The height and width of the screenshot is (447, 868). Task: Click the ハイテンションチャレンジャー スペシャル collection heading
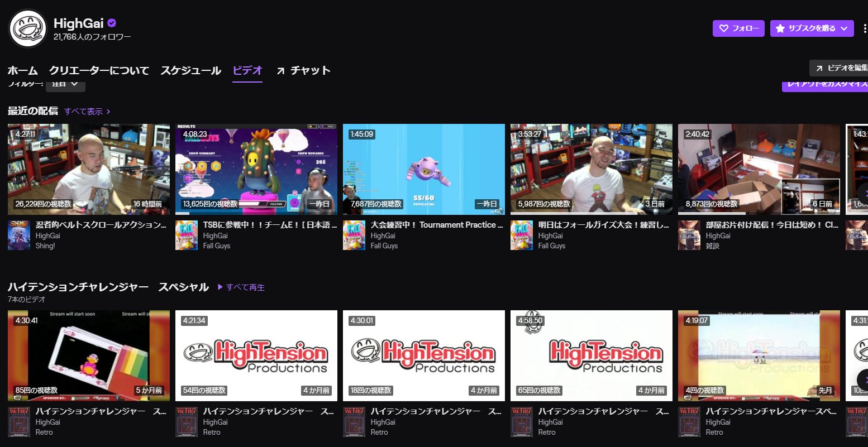click(x=108, y=287)
